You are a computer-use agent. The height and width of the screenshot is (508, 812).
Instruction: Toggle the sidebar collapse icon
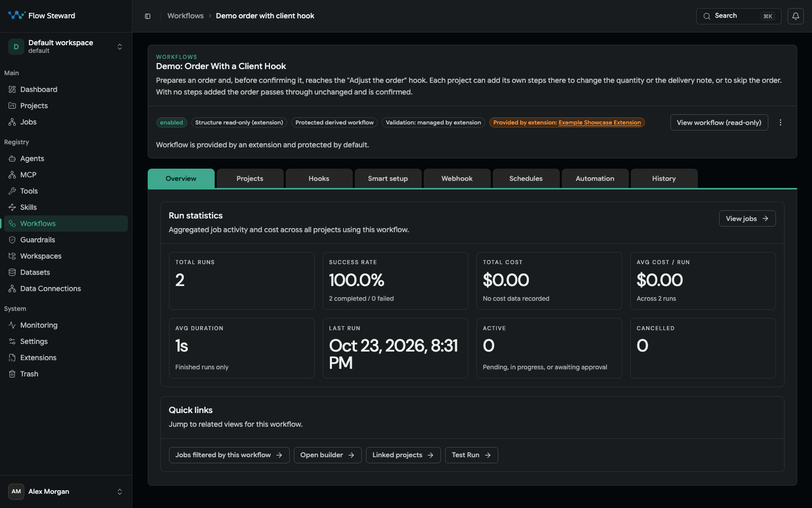[x=148, y=16]
